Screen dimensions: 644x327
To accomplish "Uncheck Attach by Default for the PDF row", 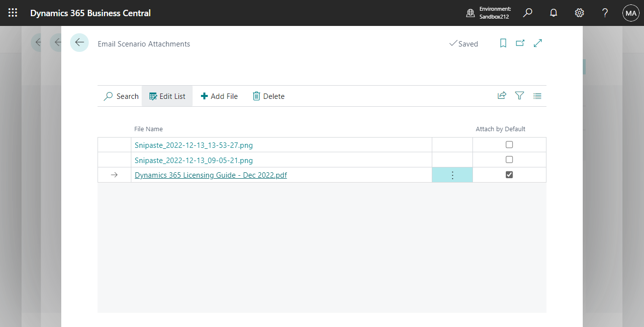I will pos(509,174).
